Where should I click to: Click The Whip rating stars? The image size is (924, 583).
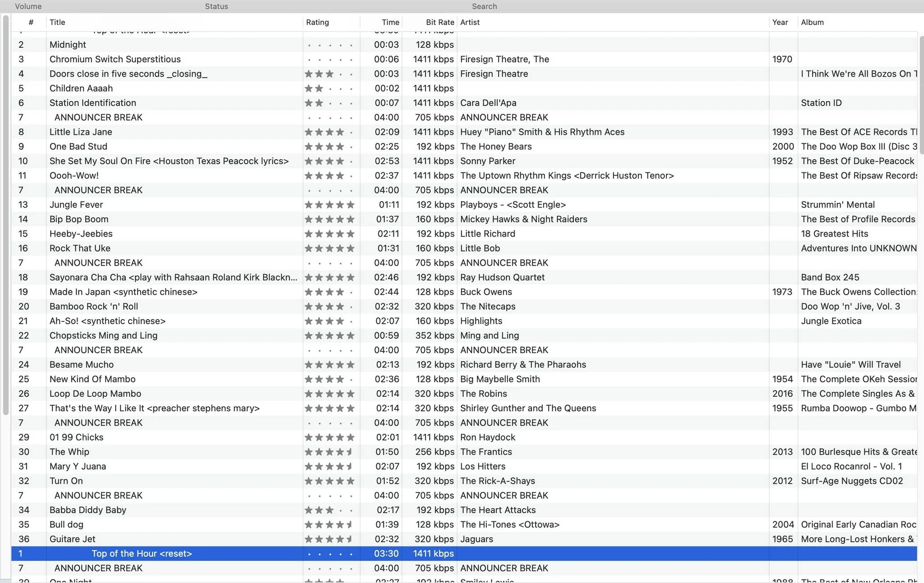tap(329, 452)
